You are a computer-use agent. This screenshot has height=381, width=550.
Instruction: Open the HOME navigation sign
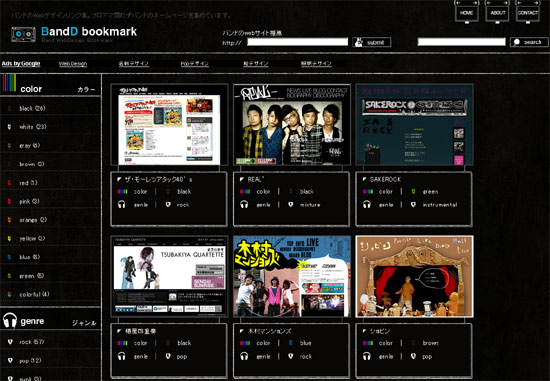[x=467, y=13]
